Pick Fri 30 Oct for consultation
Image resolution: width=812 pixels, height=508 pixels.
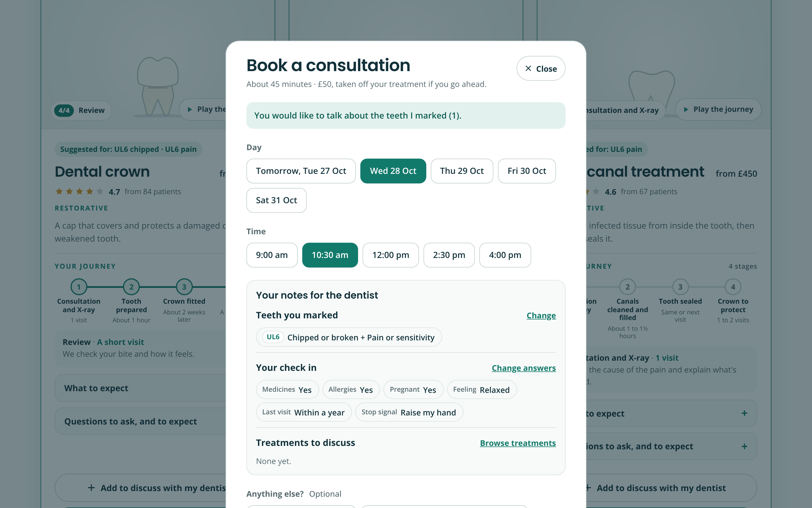526,171
